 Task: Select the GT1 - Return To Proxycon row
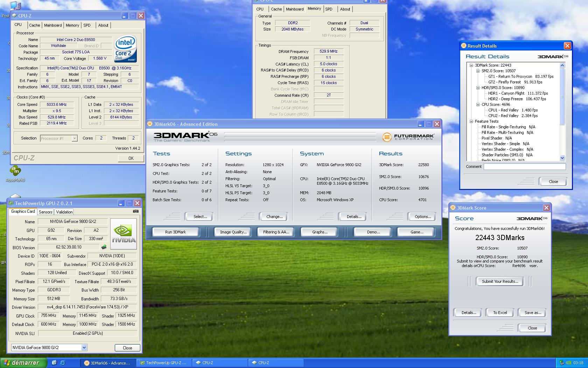click(521, 76)
